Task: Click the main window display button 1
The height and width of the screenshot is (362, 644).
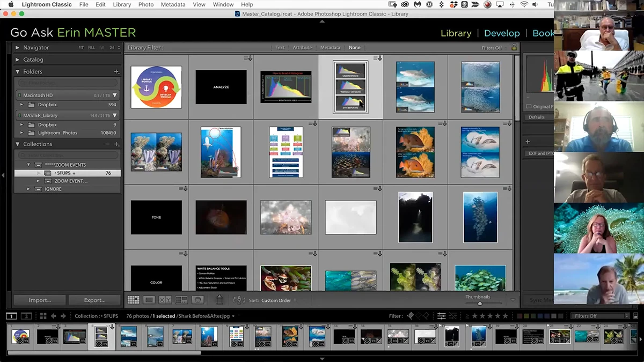Action: [x=11, y=316]
